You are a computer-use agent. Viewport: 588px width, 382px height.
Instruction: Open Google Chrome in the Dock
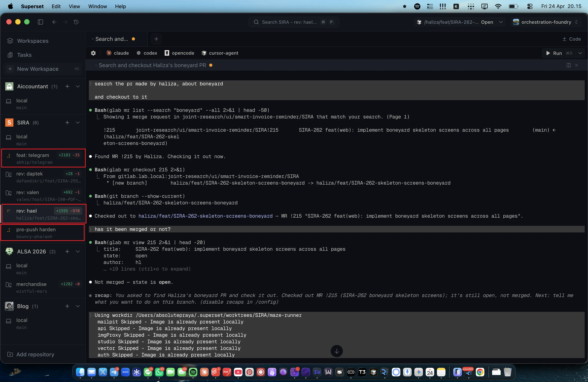(480, 372)
